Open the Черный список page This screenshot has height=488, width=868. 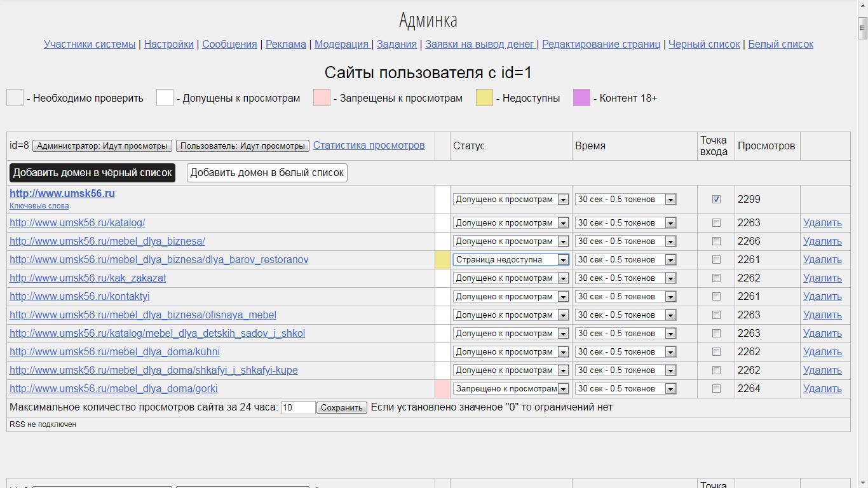[704, 44]
